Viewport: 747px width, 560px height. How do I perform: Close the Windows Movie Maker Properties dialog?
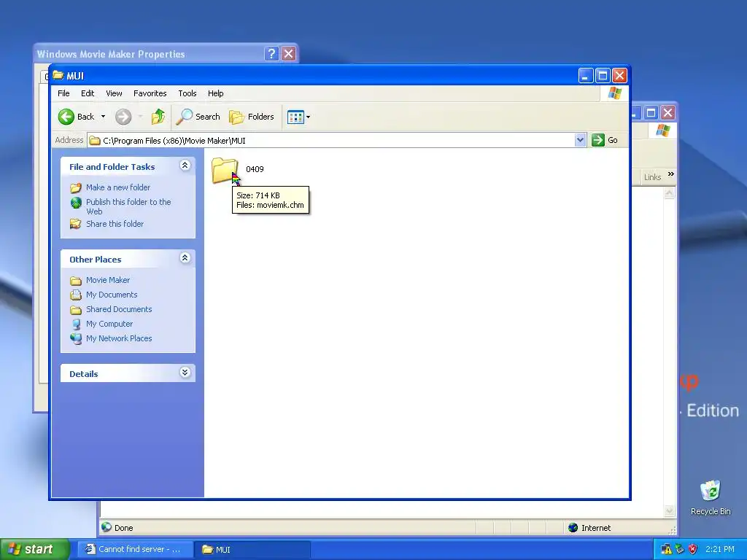click(x=288, y=54)
